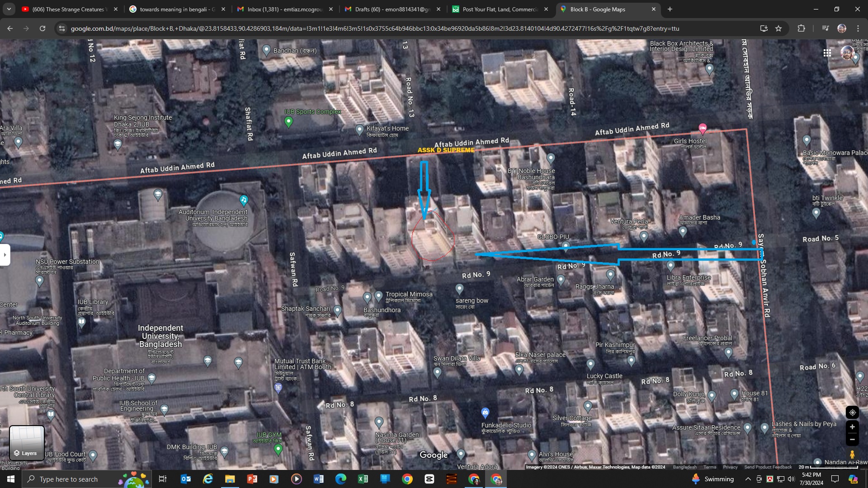The height and width of the screenshot is (488, 868).
Task: Select the GLOBO-PIU marker pin
Action: point(566,246)
